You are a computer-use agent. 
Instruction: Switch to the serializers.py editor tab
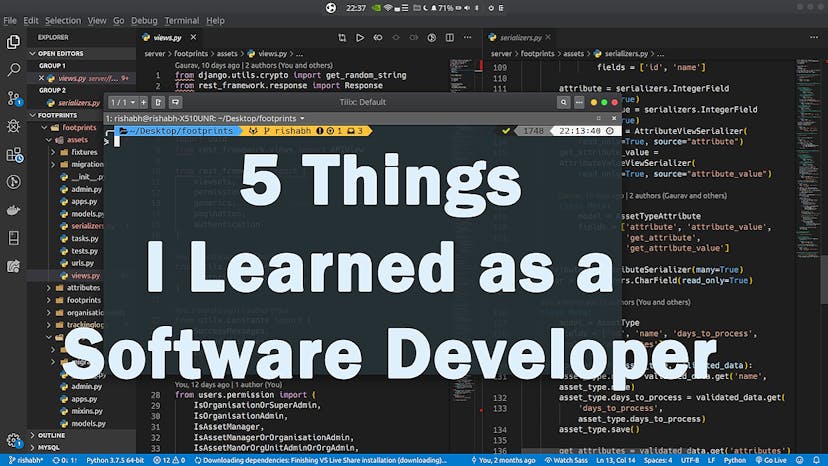click(x=520, y=38)
